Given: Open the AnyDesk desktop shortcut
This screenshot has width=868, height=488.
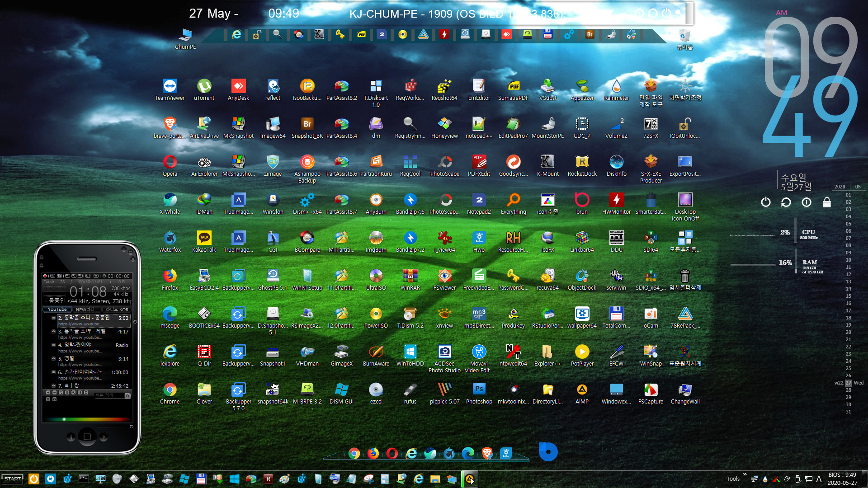Looking at the screenshot, I should 239,89.
